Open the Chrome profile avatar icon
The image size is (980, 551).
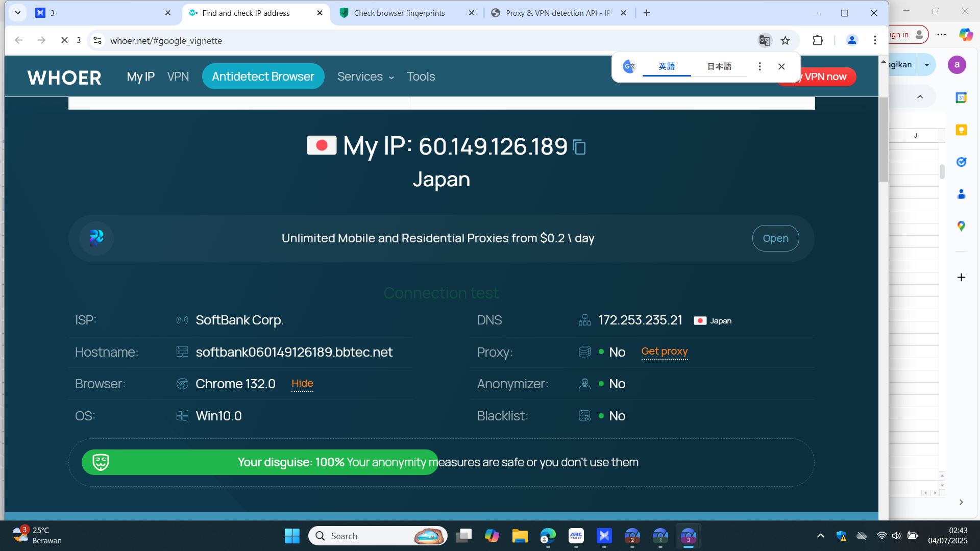(852, 40)
